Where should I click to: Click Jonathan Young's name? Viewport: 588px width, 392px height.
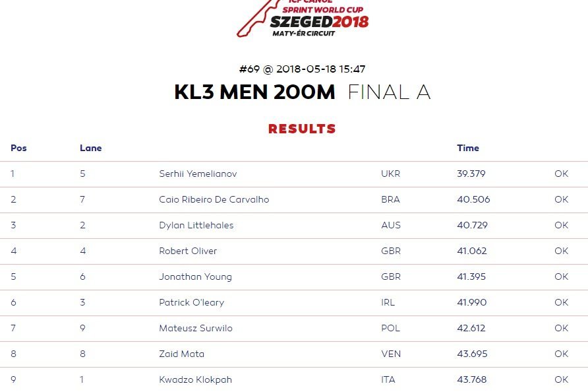(195, 277)
